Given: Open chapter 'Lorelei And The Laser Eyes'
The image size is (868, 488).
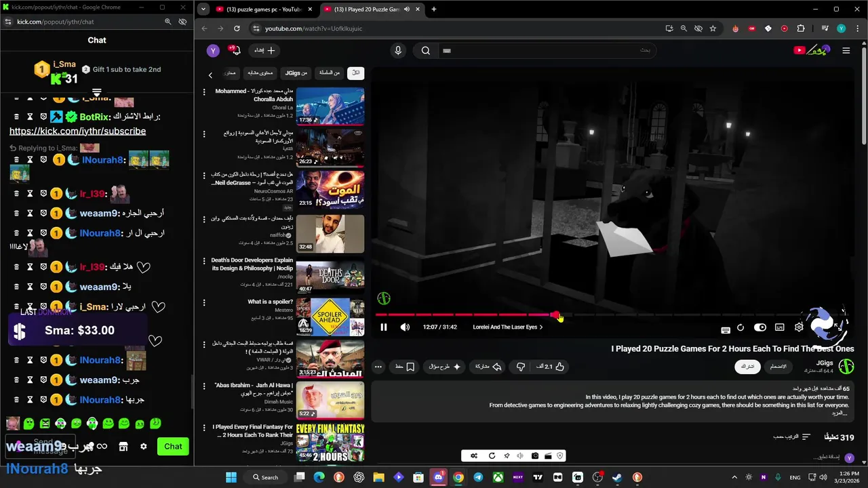Looking at the screenshot, I should (x=507, y=327).
